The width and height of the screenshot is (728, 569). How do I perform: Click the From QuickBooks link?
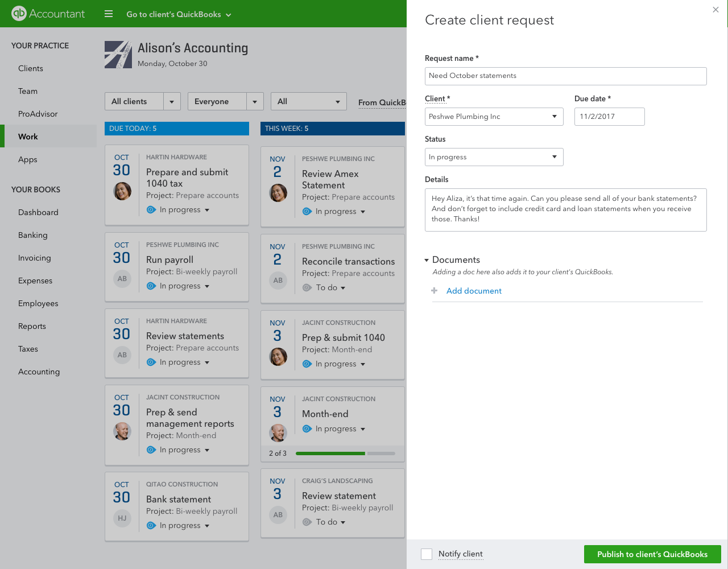382,102
